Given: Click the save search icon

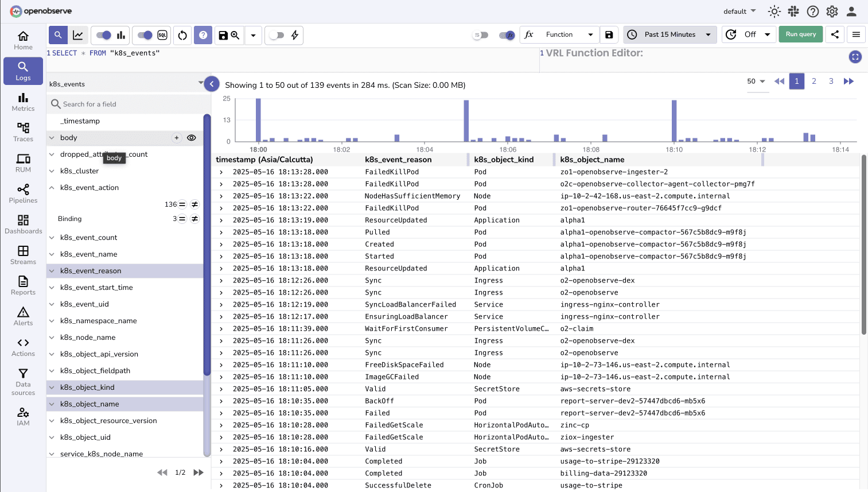Looking at the screenshot, I should point(223,35).
